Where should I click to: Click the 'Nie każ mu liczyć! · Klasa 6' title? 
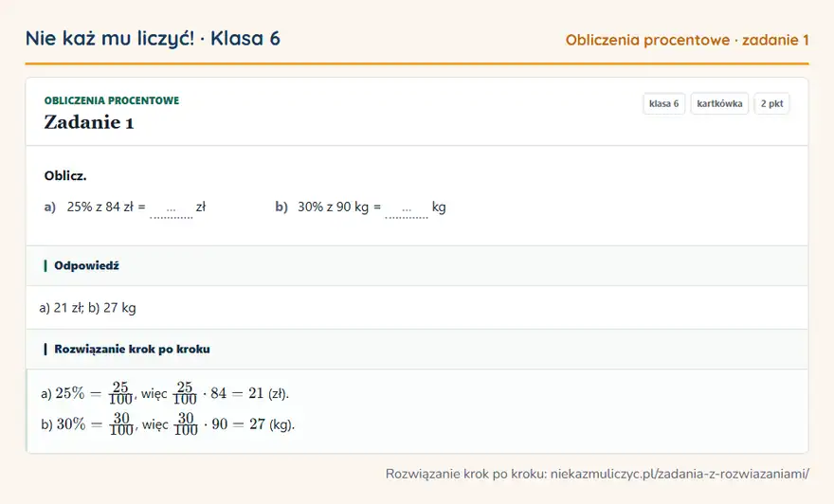click(x=153, y=39)
